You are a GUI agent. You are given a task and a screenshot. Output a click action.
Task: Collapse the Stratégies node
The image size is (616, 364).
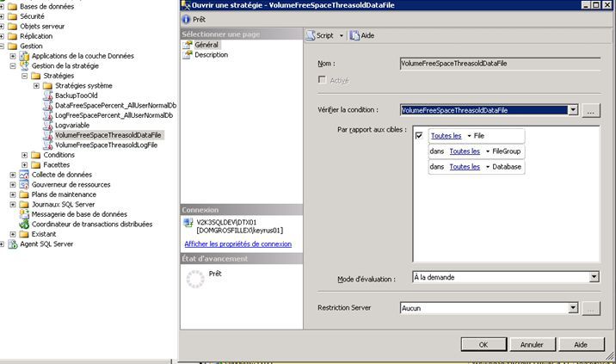(x=24, y=76)
